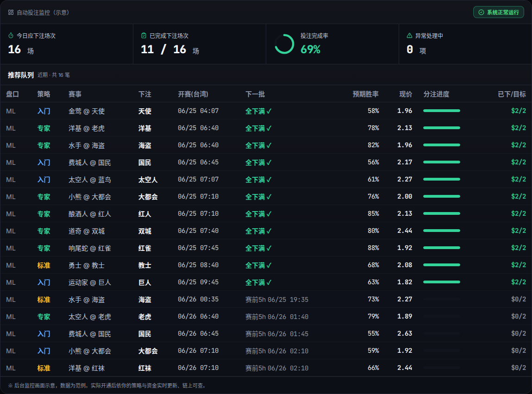The height and width of the screenshot is (394, 532).
Task: Click the 分注进度 column header
Action: click(436, 94)
